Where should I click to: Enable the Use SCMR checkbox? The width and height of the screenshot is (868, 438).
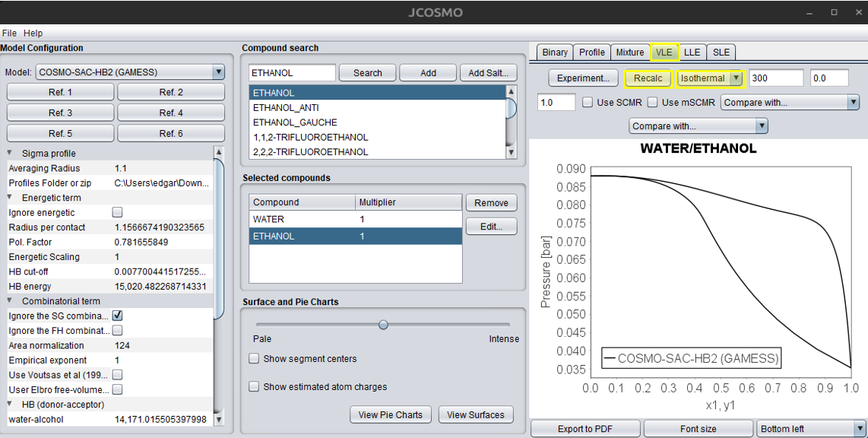587,102
